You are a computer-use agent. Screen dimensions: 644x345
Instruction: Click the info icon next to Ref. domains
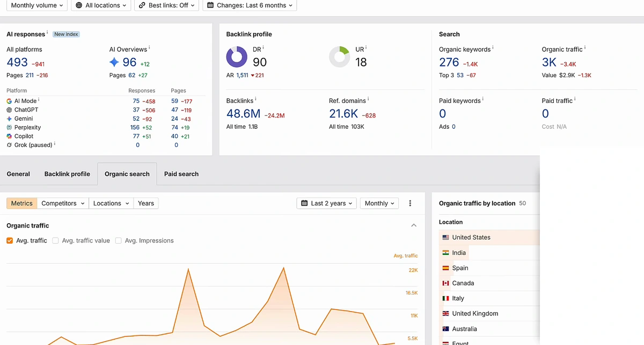(x=368, y=99)
